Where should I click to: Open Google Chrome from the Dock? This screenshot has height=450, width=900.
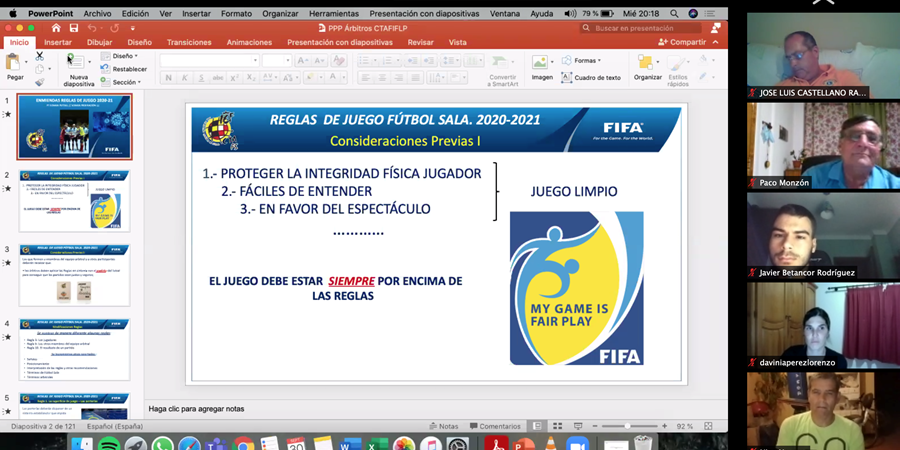tap(243, 444)
